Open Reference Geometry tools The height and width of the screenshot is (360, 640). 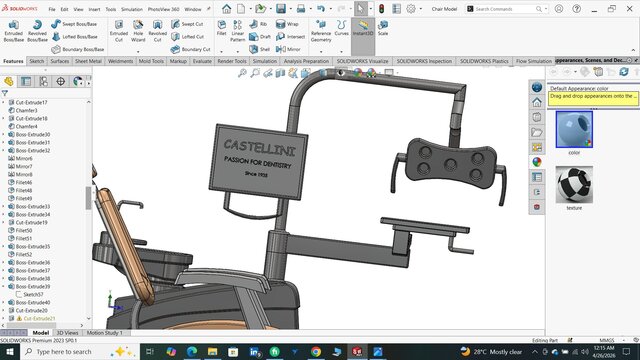321,31
